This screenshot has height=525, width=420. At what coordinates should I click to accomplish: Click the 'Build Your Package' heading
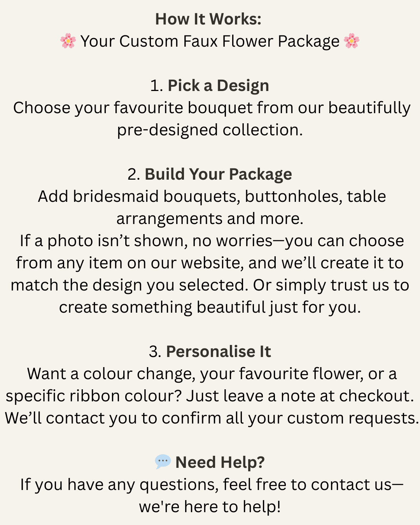(218, 174)
